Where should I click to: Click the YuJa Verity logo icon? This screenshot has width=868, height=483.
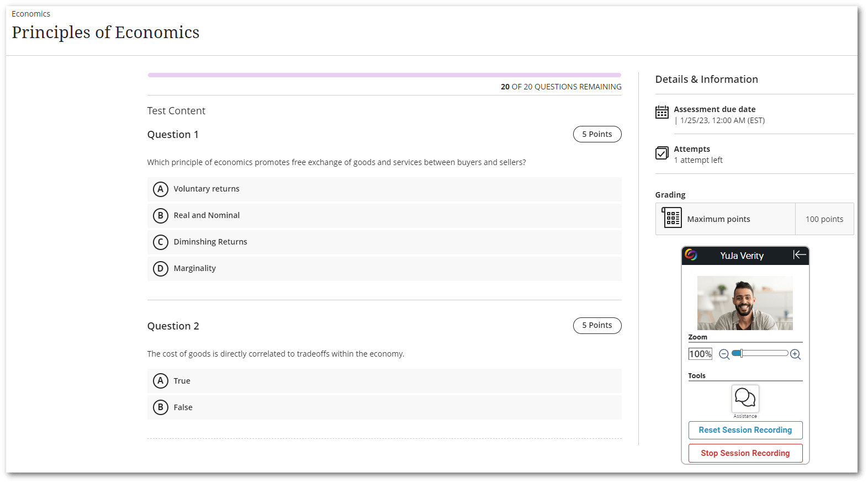tap(691, 254)
